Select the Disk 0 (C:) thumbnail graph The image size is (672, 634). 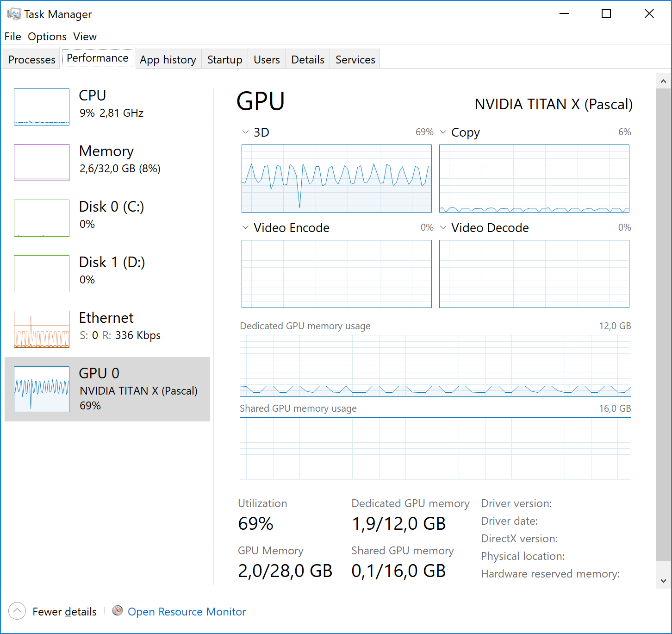(x=42, y=218)
